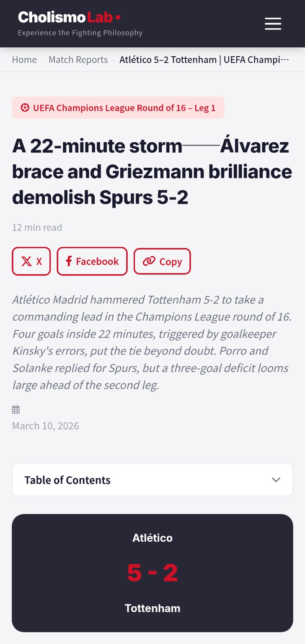Open the Match Reports breadcrumb

(x=78, y=60)
